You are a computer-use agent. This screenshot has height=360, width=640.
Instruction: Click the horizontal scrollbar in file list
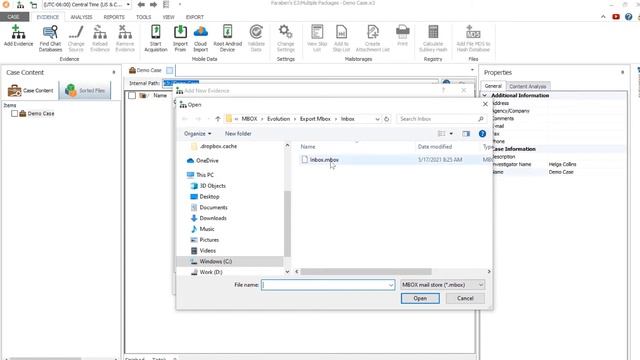[x=366, y=271]
